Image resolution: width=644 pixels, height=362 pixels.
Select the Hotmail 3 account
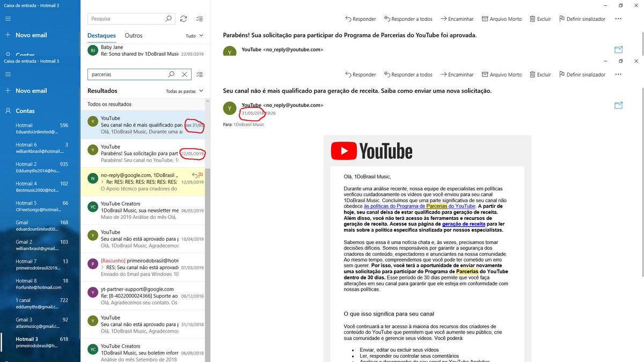pos(40,342)
